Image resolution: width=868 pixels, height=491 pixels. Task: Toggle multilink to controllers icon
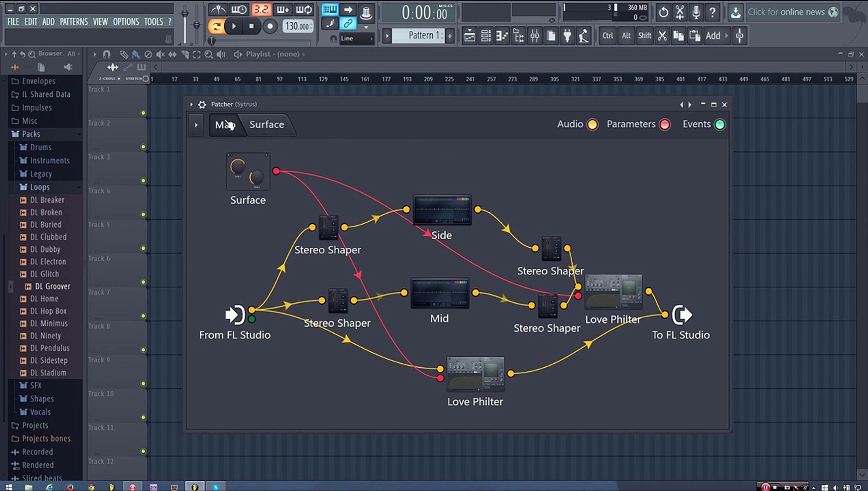tap(348, 24)
